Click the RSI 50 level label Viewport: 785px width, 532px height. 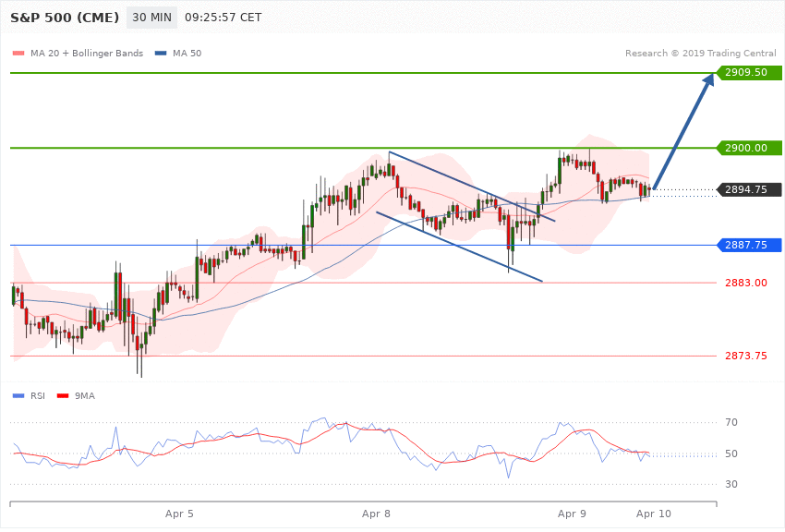(731, 453)
